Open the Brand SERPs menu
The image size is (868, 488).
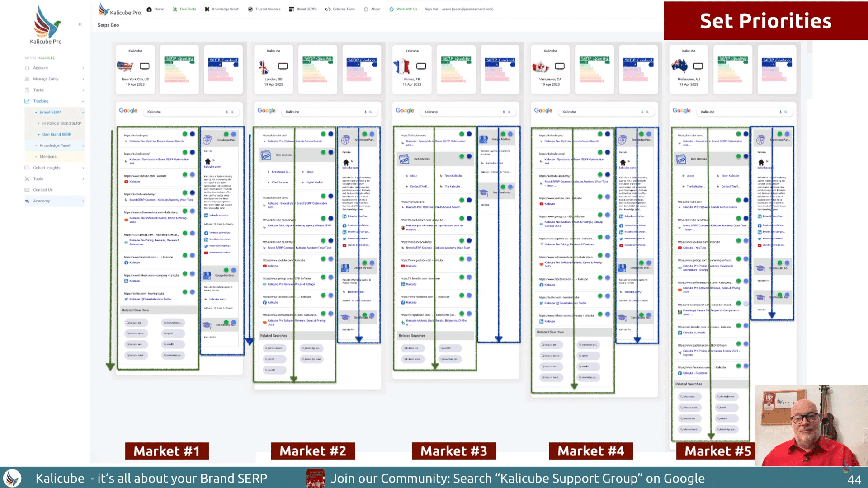[303, 9]
